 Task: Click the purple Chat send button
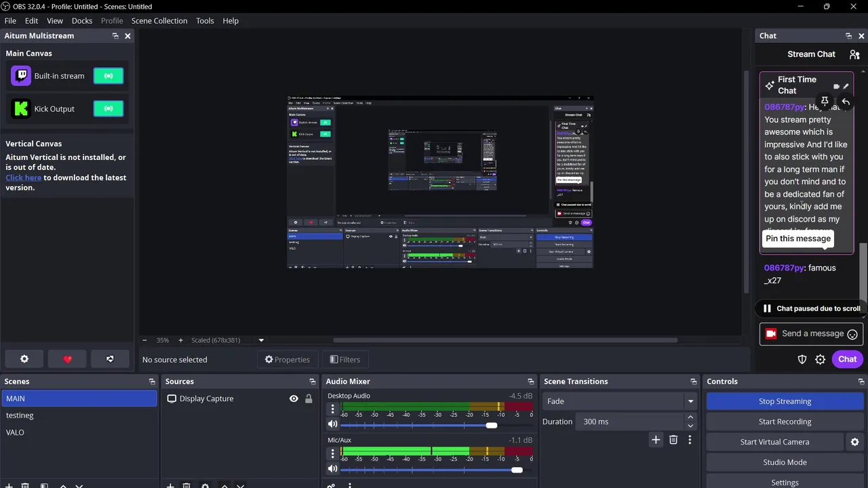847,359
